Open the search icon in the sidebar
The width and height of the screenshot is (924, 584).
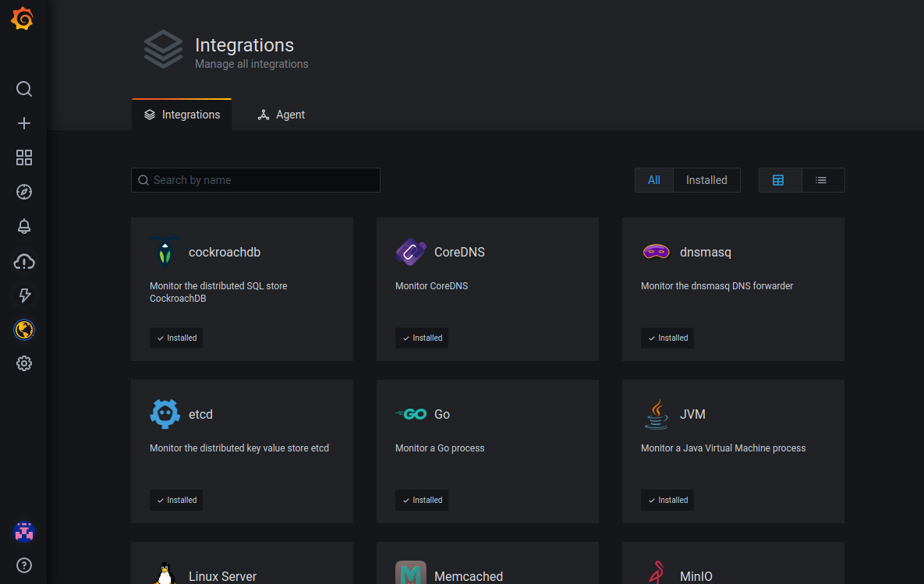tap(24, 89)
